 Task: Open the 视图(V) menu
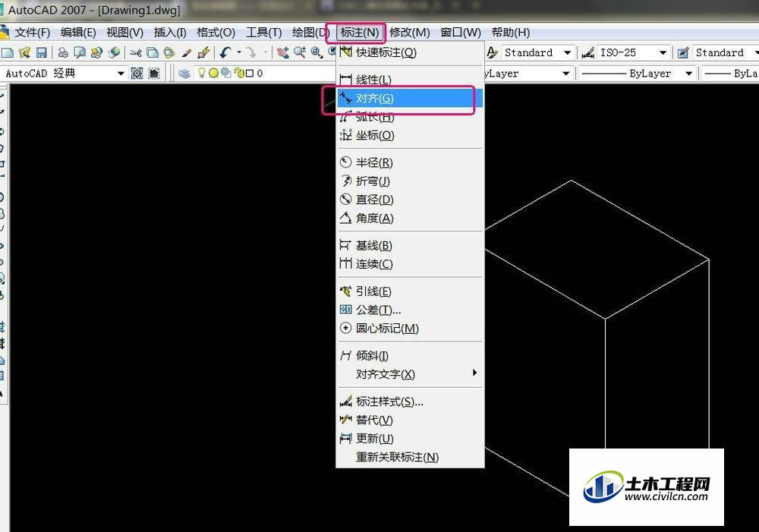click(x=124, y=33)
